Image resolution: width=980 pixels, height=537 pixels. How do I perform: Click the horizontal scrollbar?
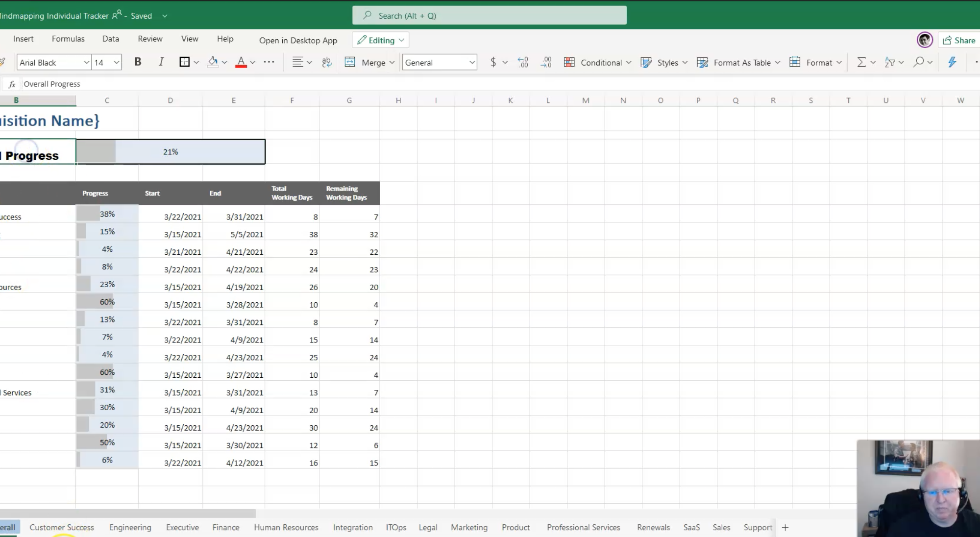[127, 513]
